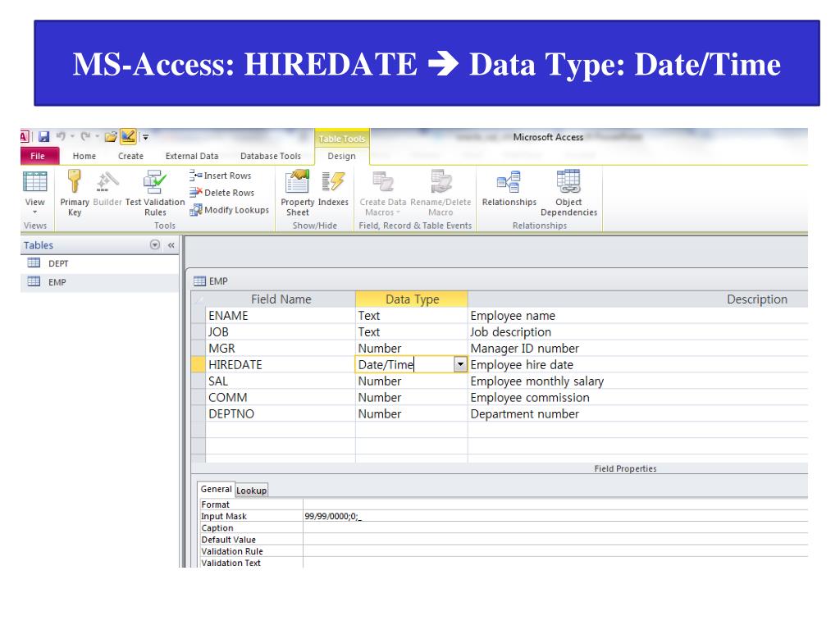
Task: Open the Database Tools ribbon tab
Action: [271, 156]
